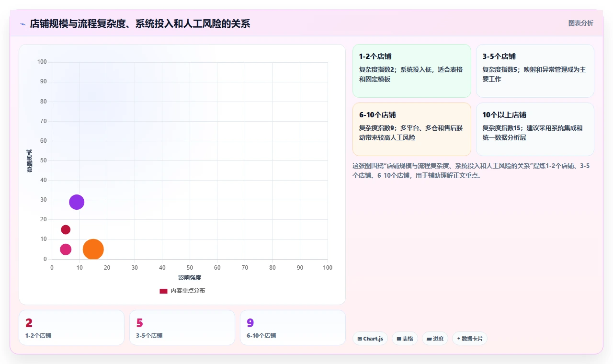
Task: Click the pink bubble in the chart
Action: tap(66, 249)
